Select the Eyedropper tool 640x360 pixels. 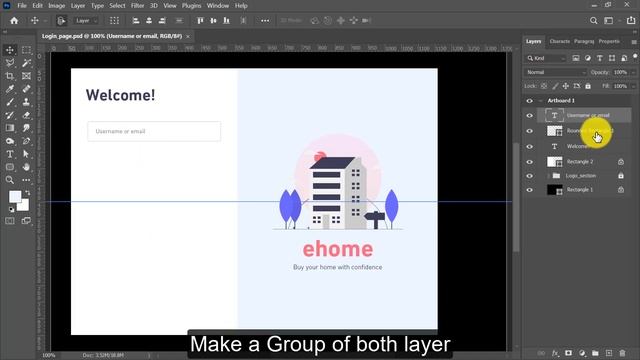10,89
